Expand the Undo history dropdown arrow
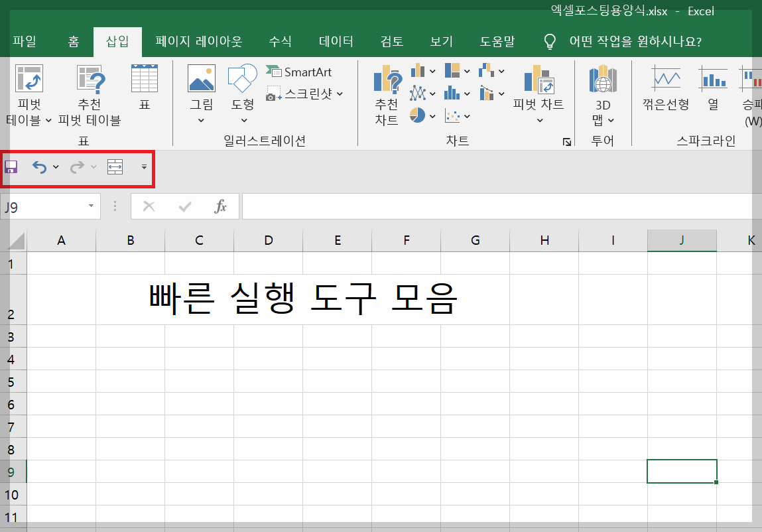Image resolution: width=762 pixels, height=532 pixels. [x=55, y=167]
